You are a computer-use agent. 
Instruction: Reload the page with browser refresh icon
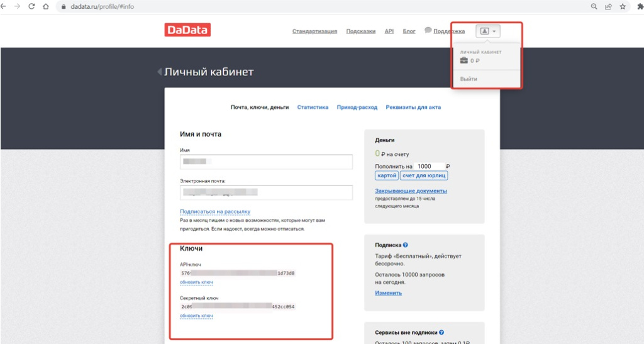[x=31, y=6]
